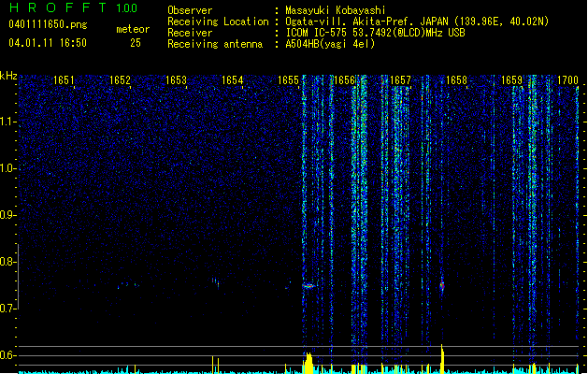
Task: Click the wide yellow power peak after 1655
Action: (x=308, y=363)
